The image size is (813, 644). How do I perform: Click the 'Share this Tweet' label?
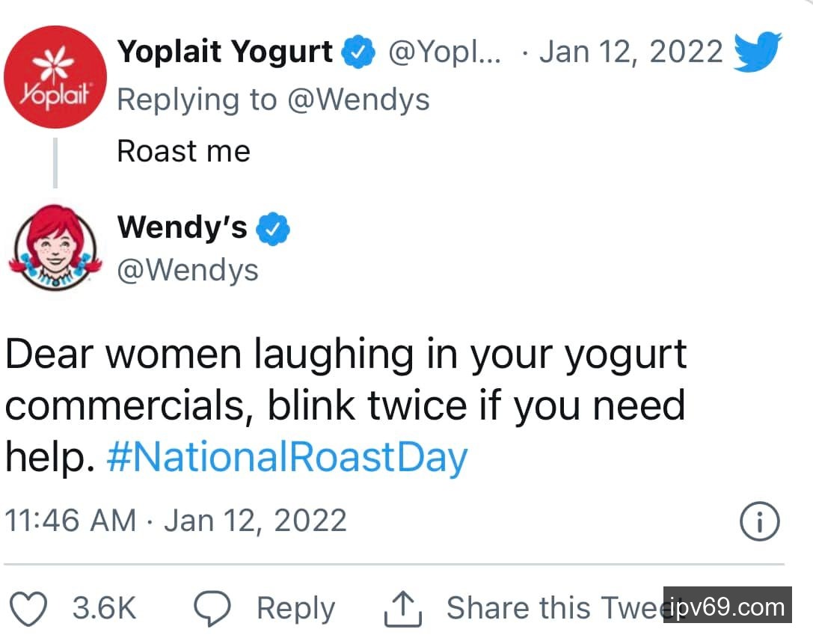555,608
